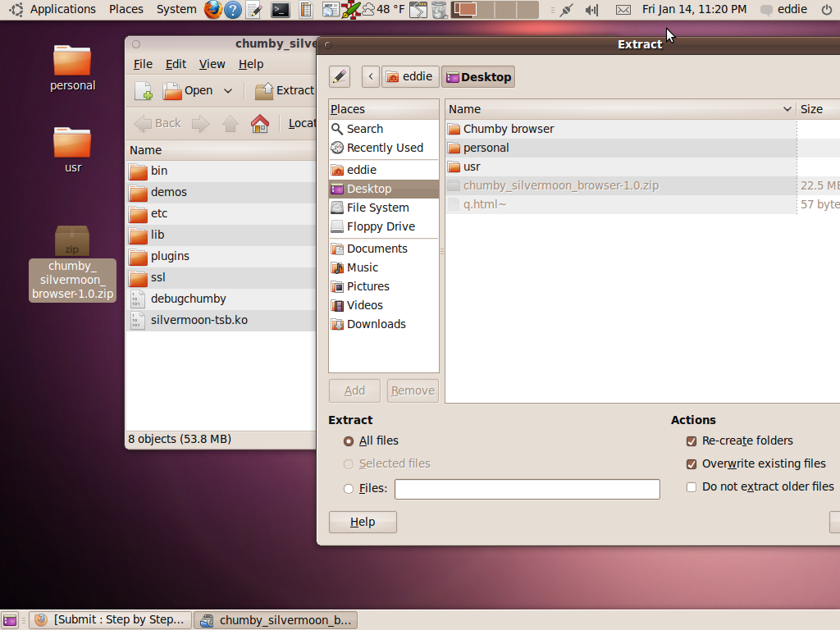Open the Terminal launcher icon

tap(281, 10)
